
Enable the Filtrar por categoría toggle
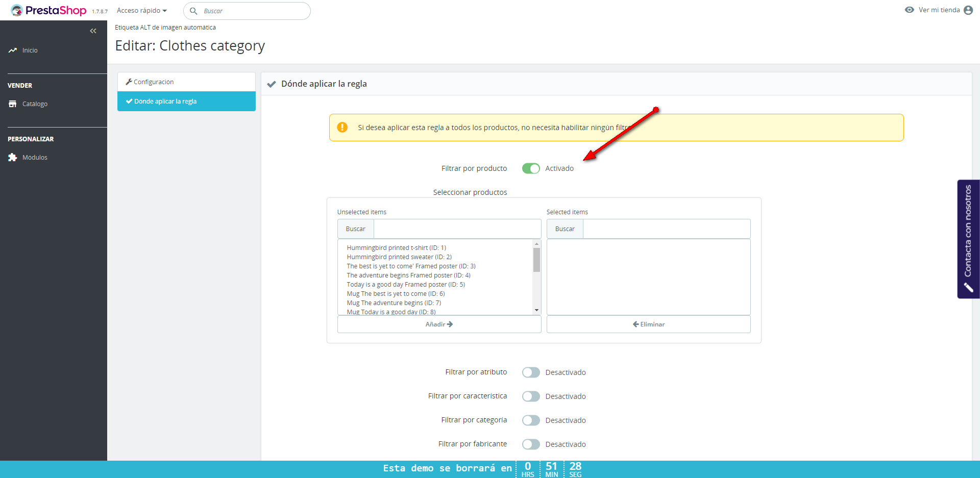pyautogui.click(x=531, y=420)
